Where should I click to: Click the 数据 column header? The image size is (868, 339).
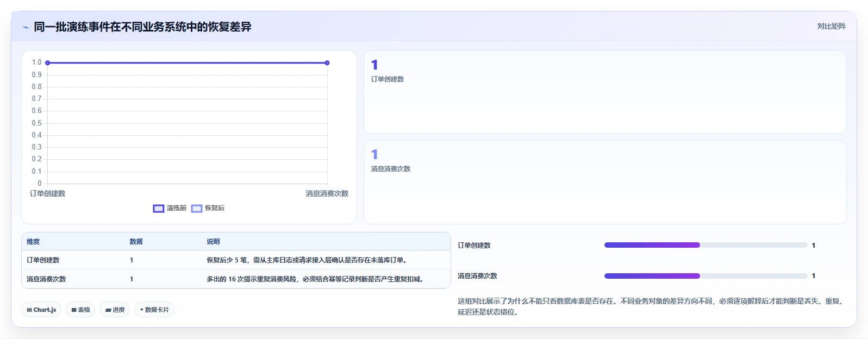tap(136, 242)
